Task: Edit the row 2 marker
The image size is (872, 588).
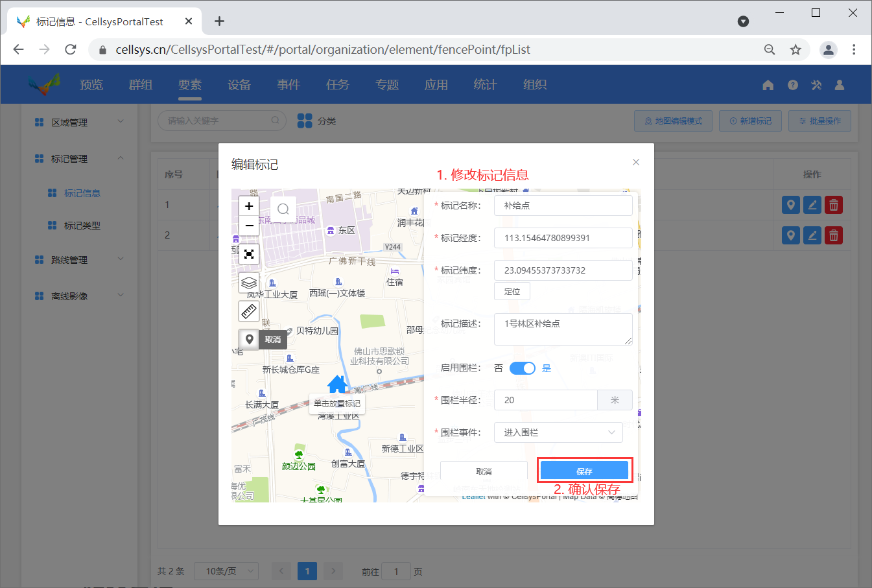Action: coord(812,235)
